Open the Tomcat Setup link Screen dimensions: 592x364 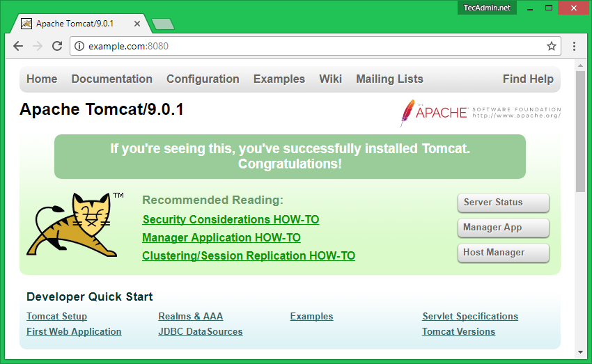point(56,316)
